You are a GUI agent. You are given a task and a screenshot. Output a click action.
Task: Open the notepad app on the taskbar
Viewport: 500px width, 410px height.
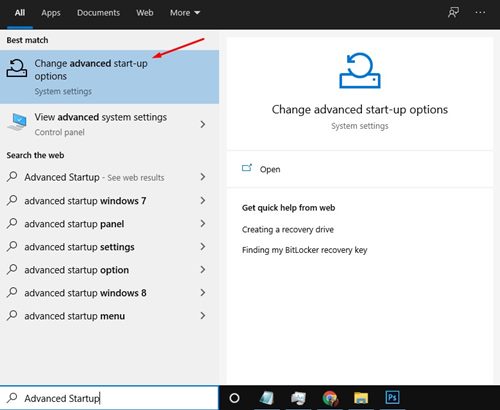coord(267,398)
